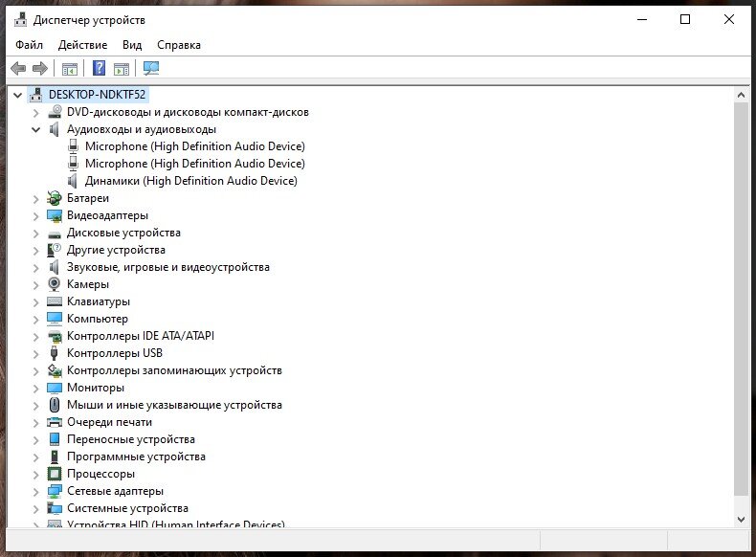Click the Forward arrow toolbar icon

click(40, 69)
